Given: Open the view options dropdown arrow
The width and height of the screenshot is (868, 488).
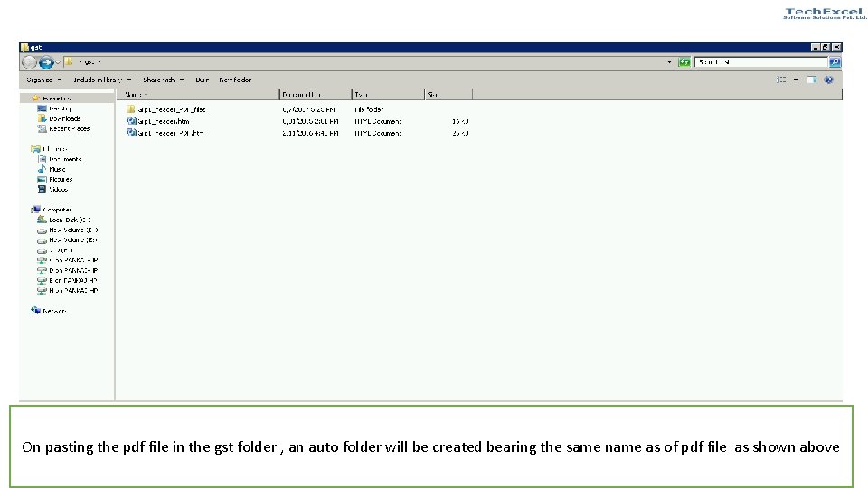Looking at the screenshot, I should pos(796,80).
